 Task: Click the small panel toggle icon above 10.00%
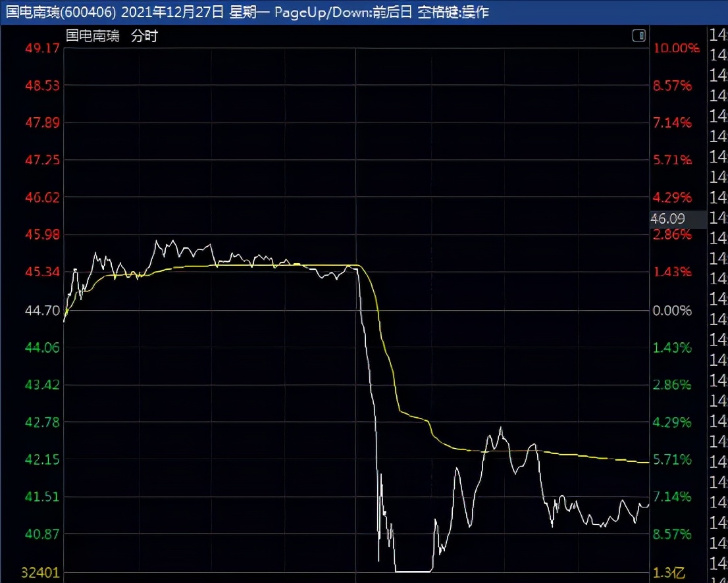pyautogui.click(x=639, y=36)
